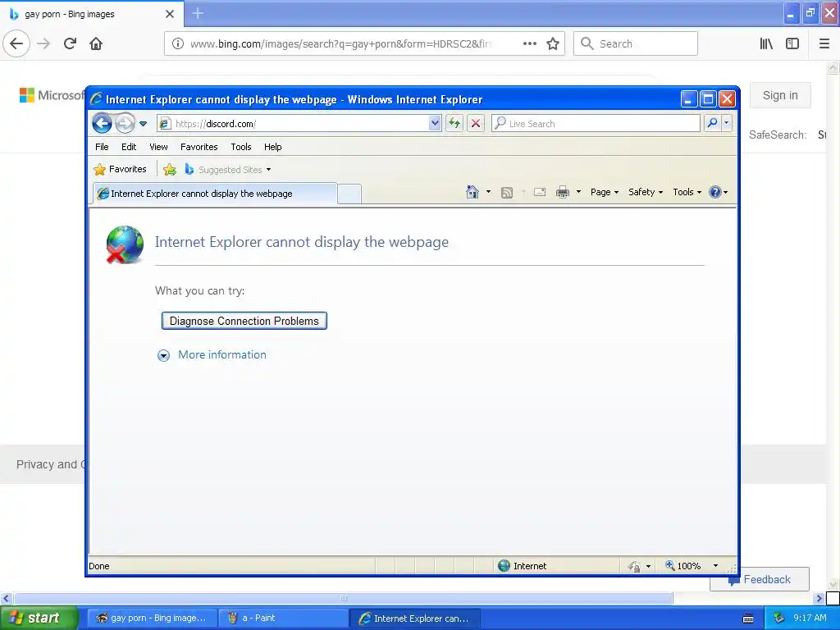
Task: Click the Sign in button on Bing page
Action: tap(780, 95)
